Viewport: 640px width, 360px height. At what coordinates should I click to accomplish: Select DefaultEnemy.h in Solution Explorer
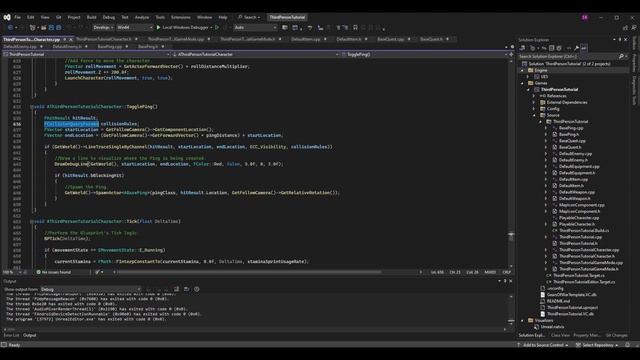click(573, 160)
